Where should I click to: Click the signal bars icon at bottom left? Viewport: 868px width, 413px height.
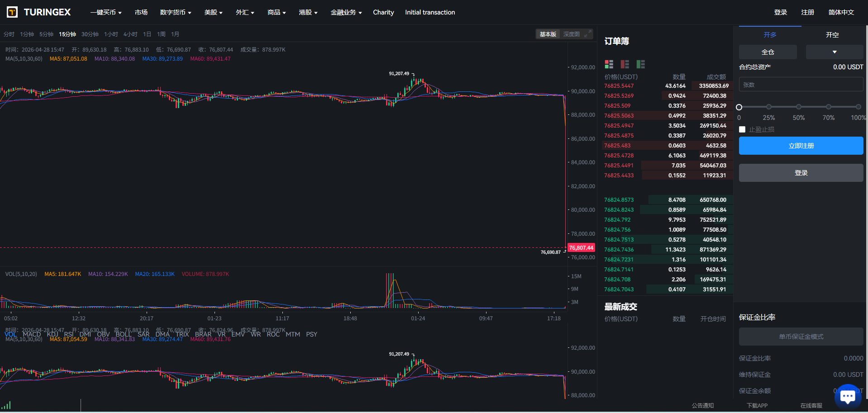[x=6, y=405]
